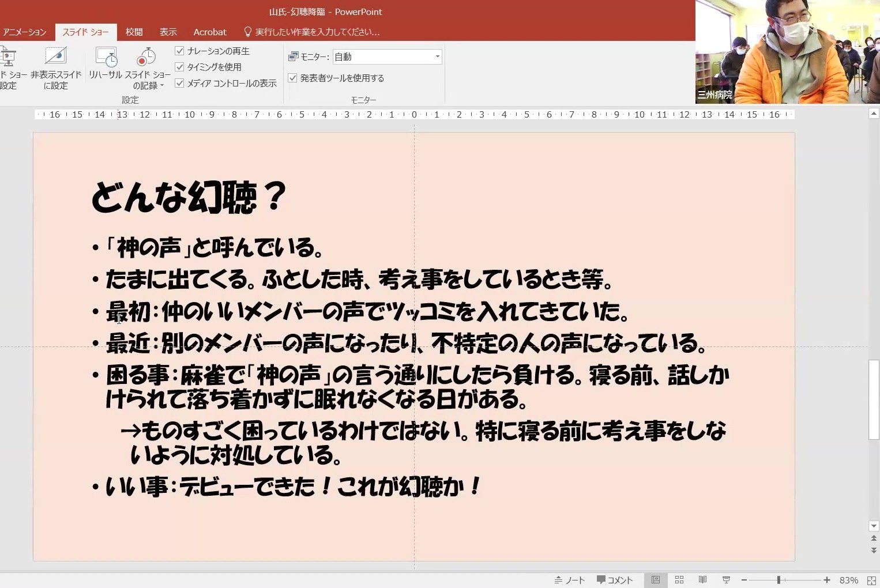This screenshot has height=588, width=880.
Task: Open Slide Sorter view from status bar
Action: tap(679, 580)
